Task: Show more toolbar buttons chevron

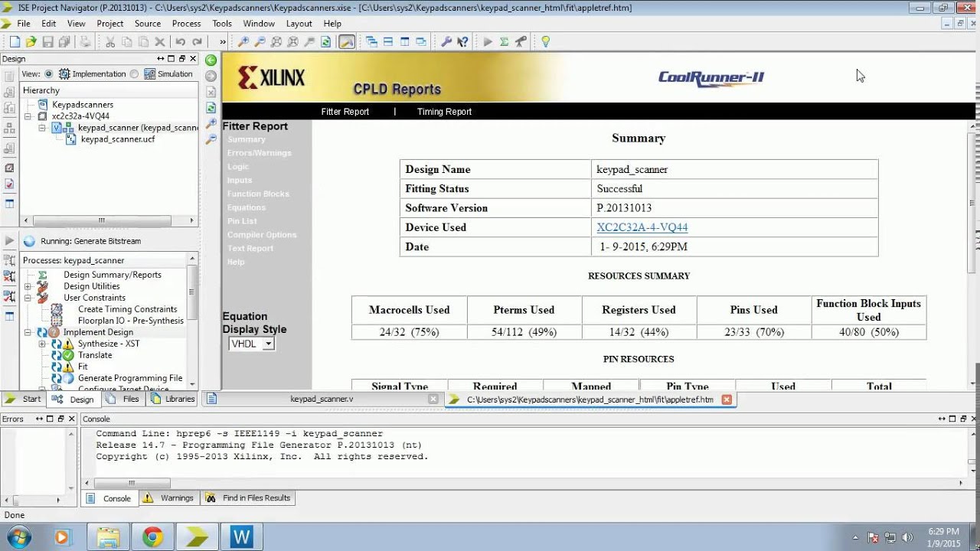Action: 223,42
